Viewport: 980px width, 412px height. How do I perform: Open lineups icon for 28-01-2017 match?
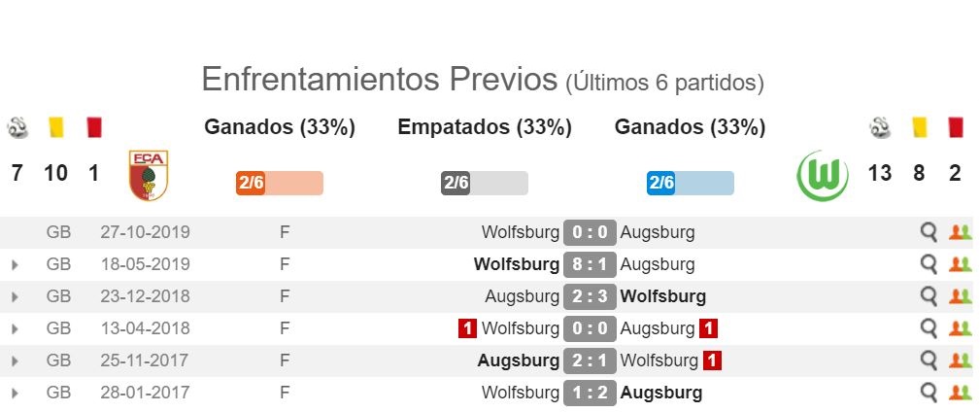(x=960, y=393)
